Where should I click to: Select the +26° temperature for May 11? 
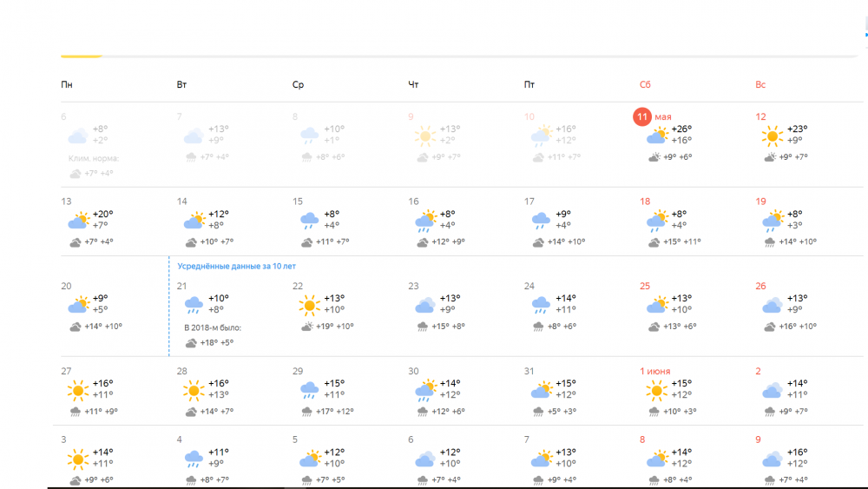pyautogui.click(x=681, y=129)
